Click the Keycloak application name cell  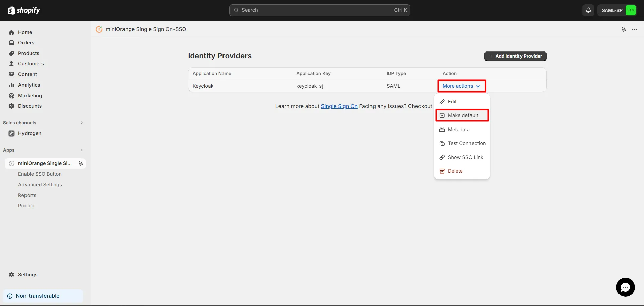coord(203,86)
